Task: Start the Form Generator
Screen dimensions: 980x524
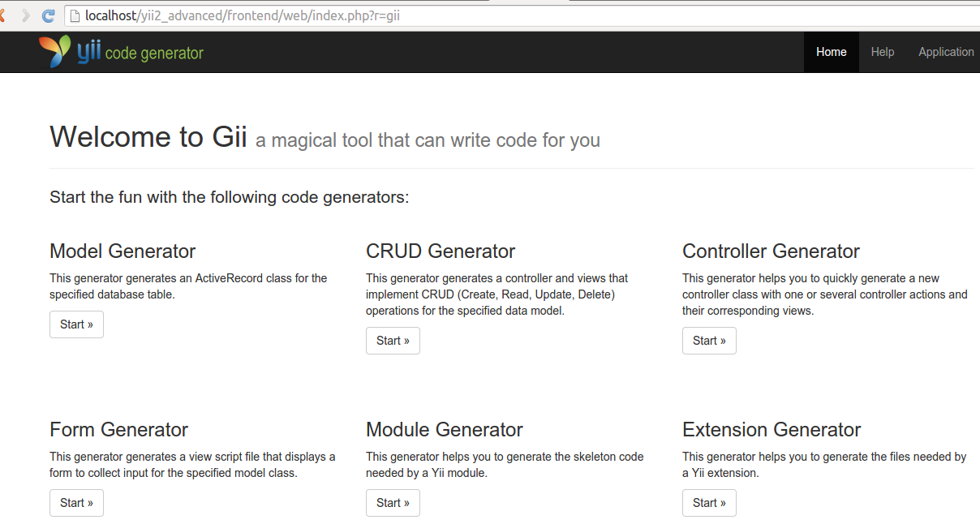Action: pyautogui.click(x=76, y=503)
